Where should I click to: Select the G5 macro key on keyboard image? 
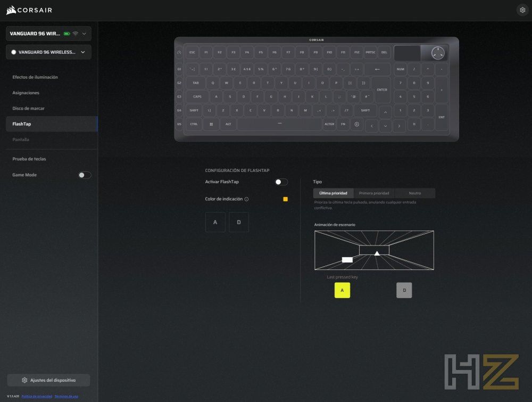click(179, 124)
